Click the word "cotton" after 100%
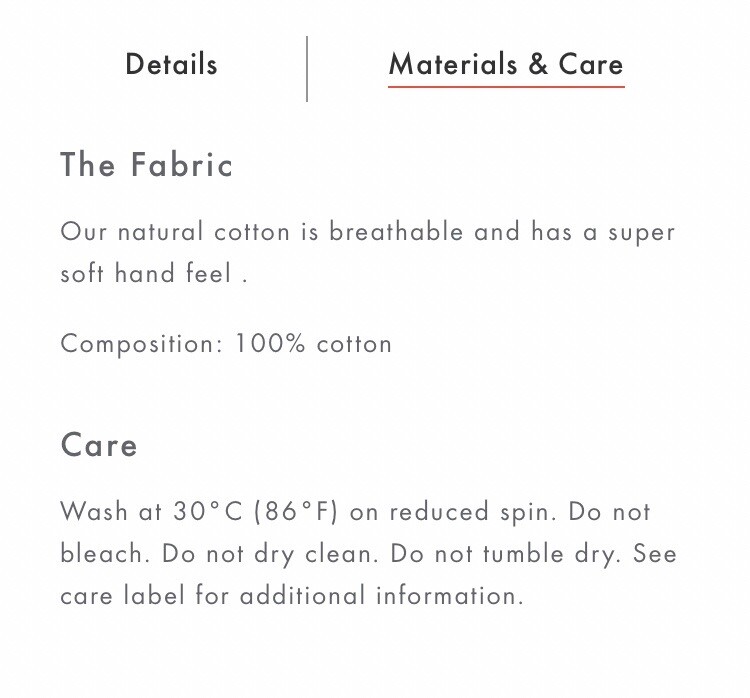Viewport: 750px width, 698px height. pos(354,344)
